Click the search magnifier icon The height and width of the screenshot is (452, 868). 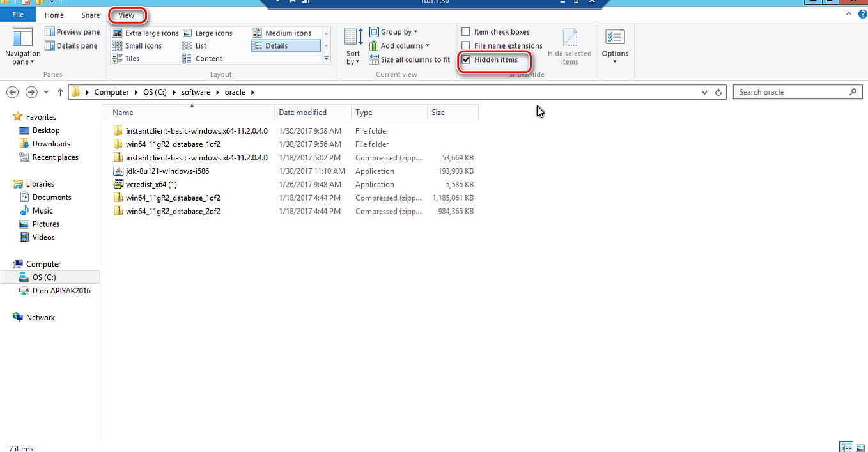coord(853,92)
